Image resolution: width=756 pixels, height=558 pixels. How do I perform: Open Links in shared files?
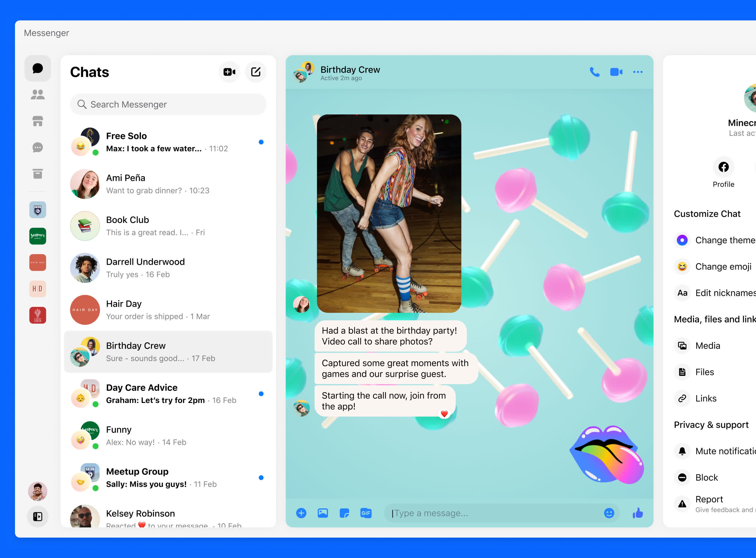(715, 398)
